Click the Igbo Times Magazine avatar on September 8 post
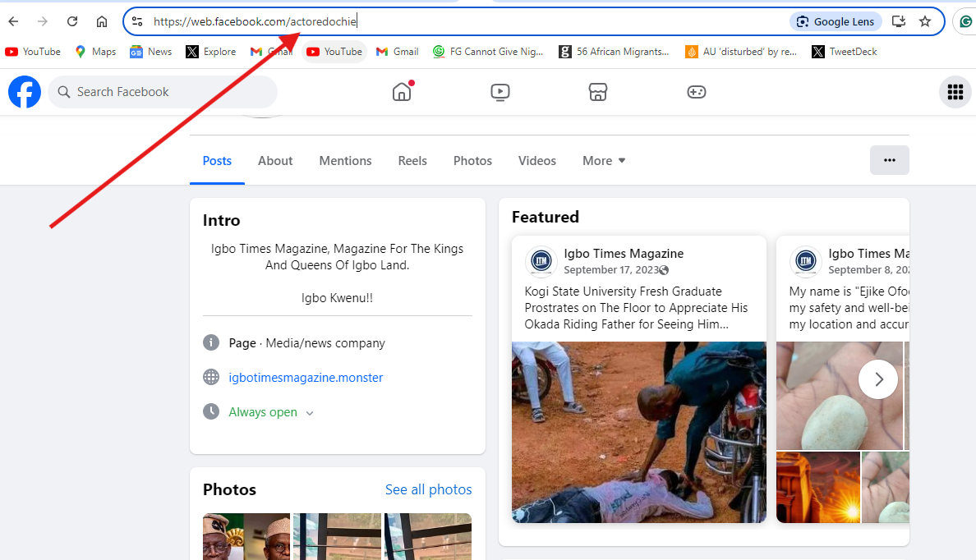Viewport: 976px width, 560px height. pos(805,261)
